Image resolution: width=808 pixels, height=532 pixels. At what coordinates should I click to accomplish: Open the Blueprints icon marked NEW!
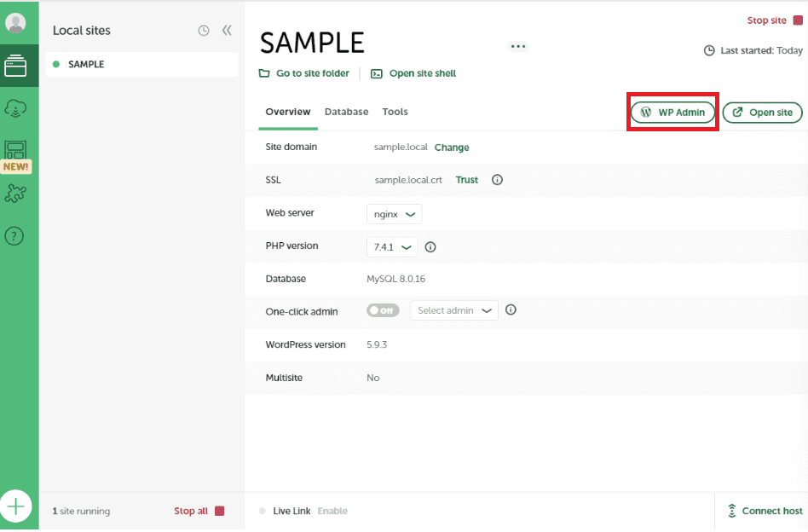[x=15, y=156]
